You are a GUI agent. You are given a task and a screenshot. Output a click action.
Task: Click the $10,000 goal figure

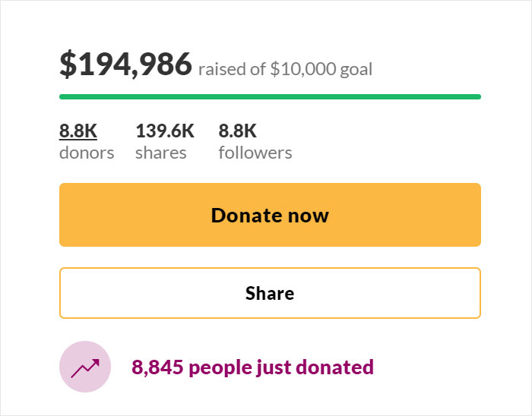coord(303,69)
